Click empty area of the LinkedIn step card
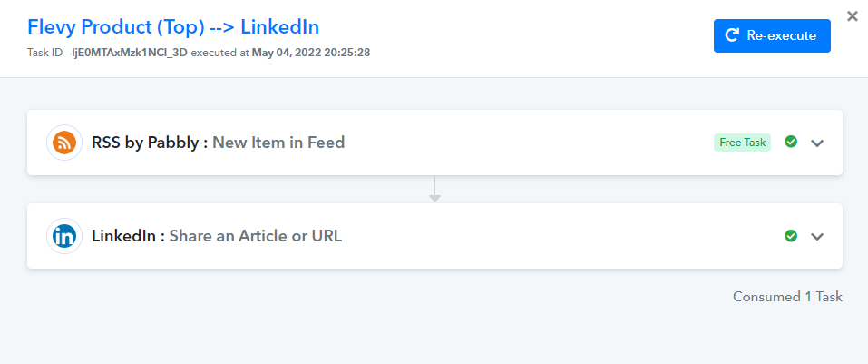This screenshot has height=364, width=868. pyautogui.click(x=553, y=237)
